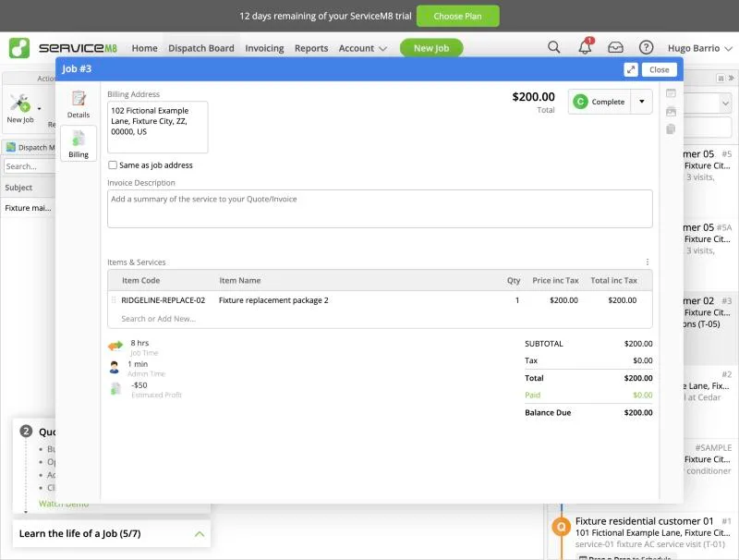Go to Home menu

pos(145,48)
